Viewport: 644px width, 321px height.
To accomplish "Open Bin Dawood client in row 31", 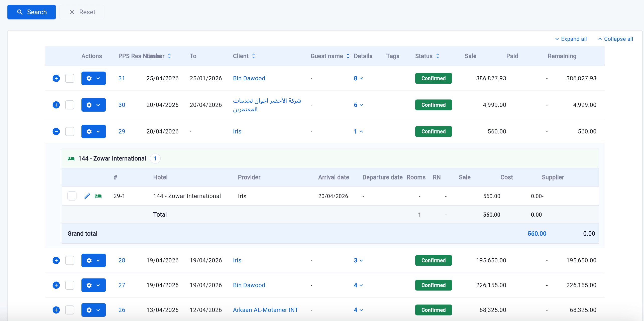I will pos(249,78).
